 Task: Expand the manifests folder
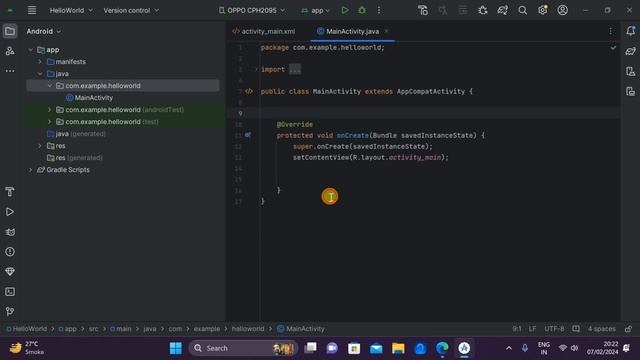point(40,62)
